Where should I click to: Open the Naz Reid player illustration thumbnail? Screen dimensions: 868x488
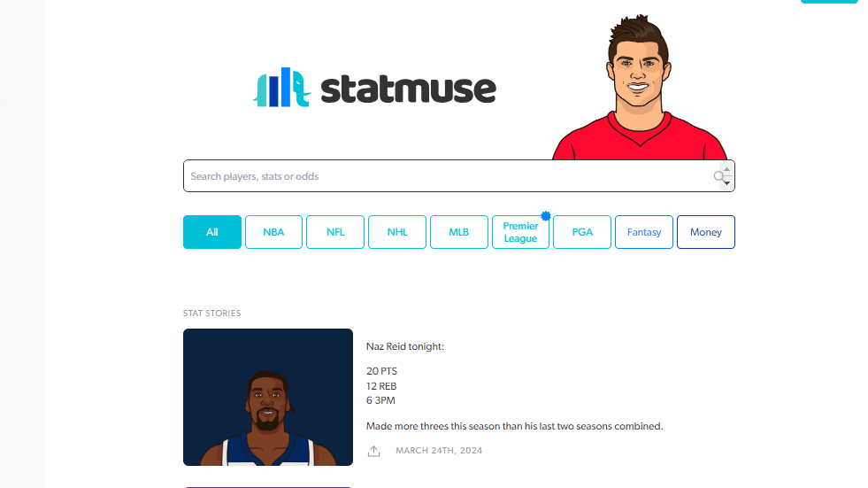tap(268, 397)
